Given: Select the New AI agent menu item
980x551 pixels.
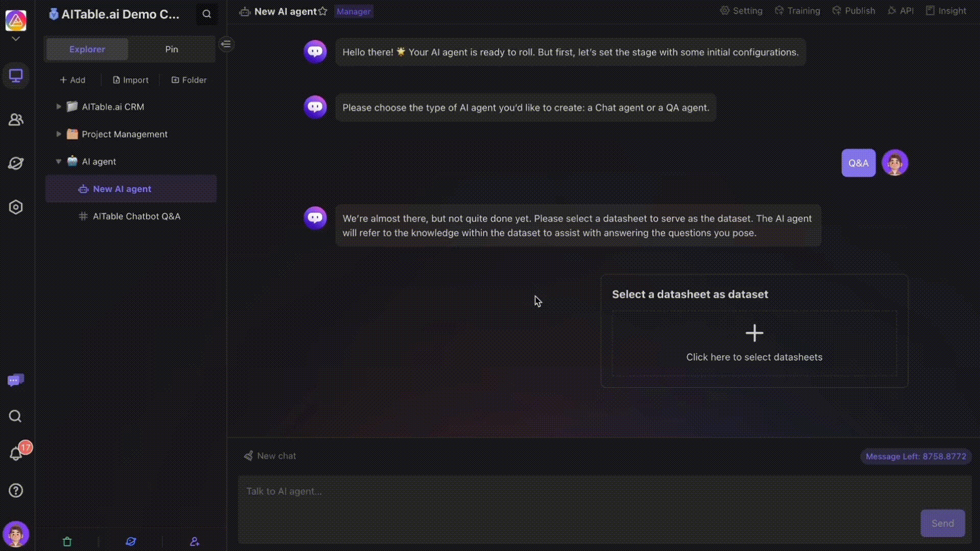Looking at the screenshot, I should pos(122,188).
